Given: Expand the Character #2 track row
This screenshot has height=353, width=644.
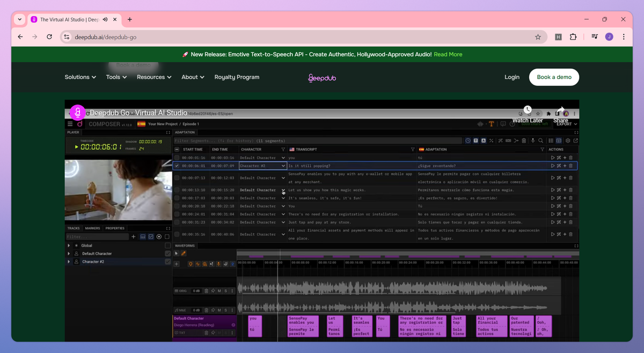Looking at the screenshot, I should [x=69, y=262].
